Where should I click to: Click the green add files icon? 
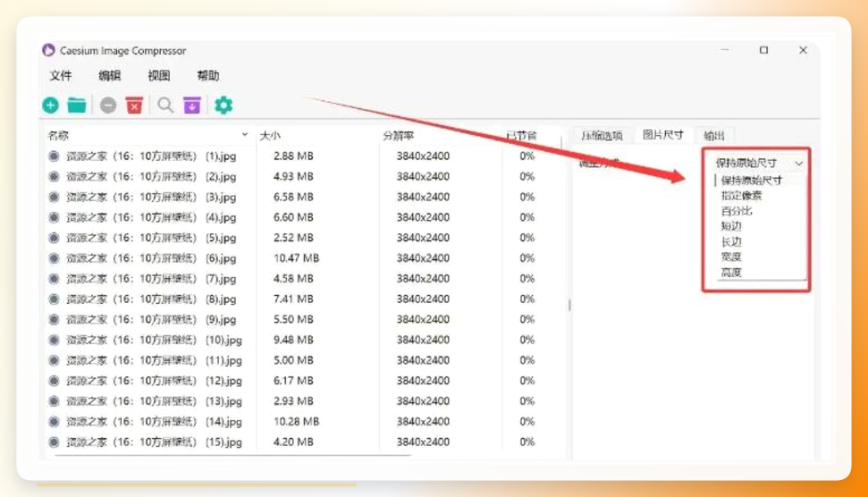tap(50, 105)
